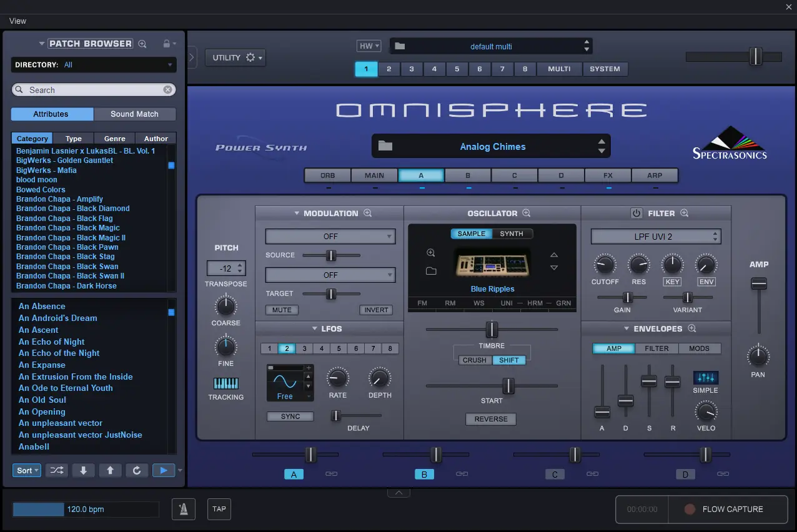
Task: Step to previous patch with up arrow
Action: [x=110, y=470]
